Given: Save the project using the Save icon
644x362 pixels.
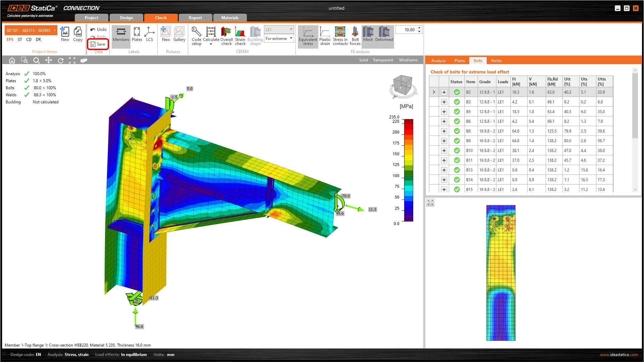Looking at the screenshot, I should (x=98, y=44).
